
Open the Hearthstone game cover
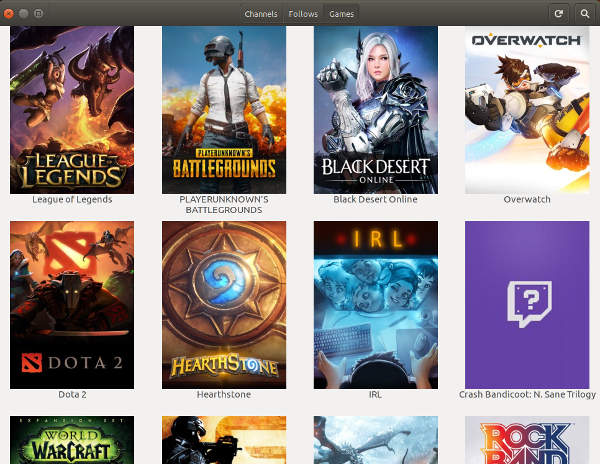click(x=224, y=305)
